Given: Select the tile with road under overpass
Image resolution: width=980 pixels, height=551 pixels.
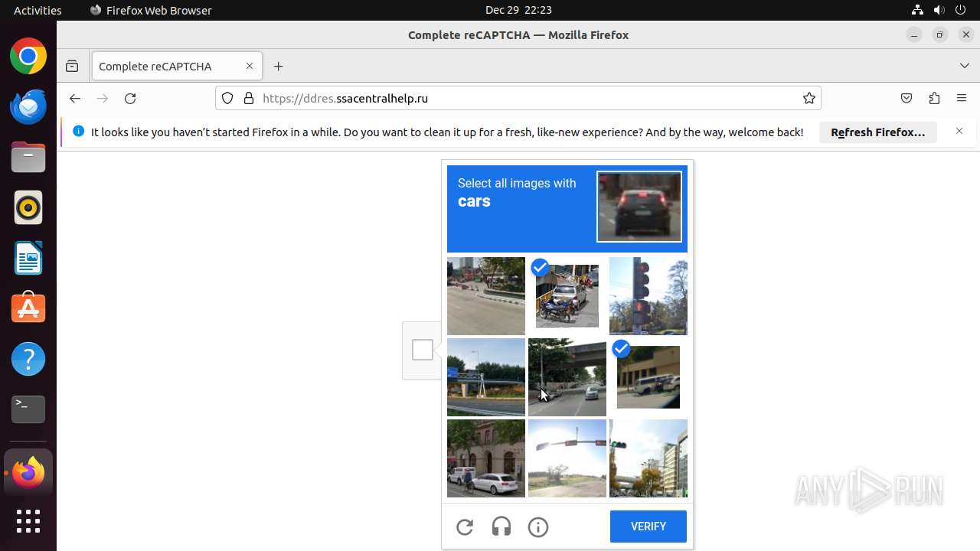Looking at the screenshot, I should (x=567, y=377).
